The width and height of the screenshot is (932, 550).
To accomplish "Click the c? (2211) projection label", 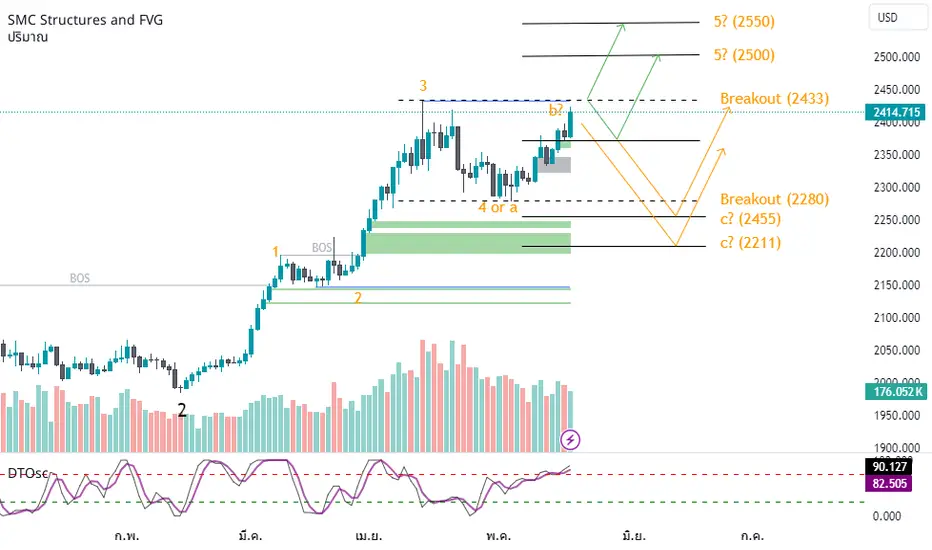I will pos(750,243).
